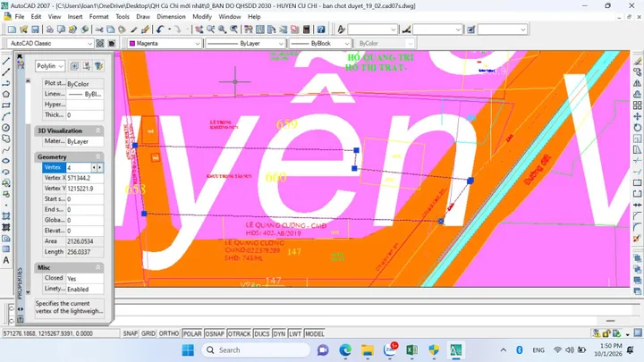Open the Dimension menu
The image size is (644, 362).
click(x=171, y=17)
